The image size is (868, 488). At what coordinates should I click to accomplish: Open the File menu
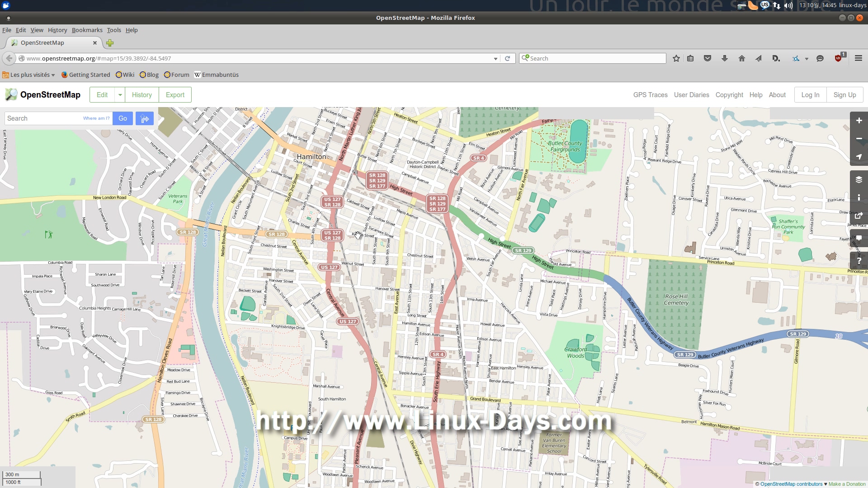pos(7,30)
